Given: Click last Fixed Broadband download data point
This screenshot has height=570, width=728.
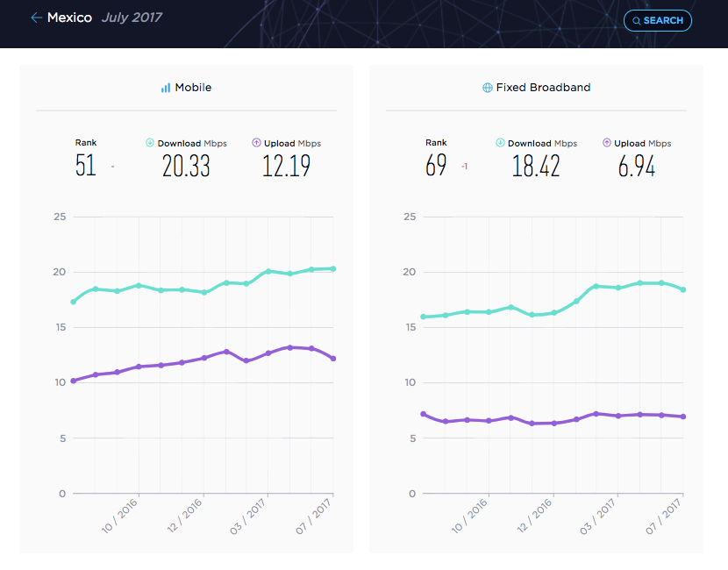Looking at the screenshot, I should (683, 289).
